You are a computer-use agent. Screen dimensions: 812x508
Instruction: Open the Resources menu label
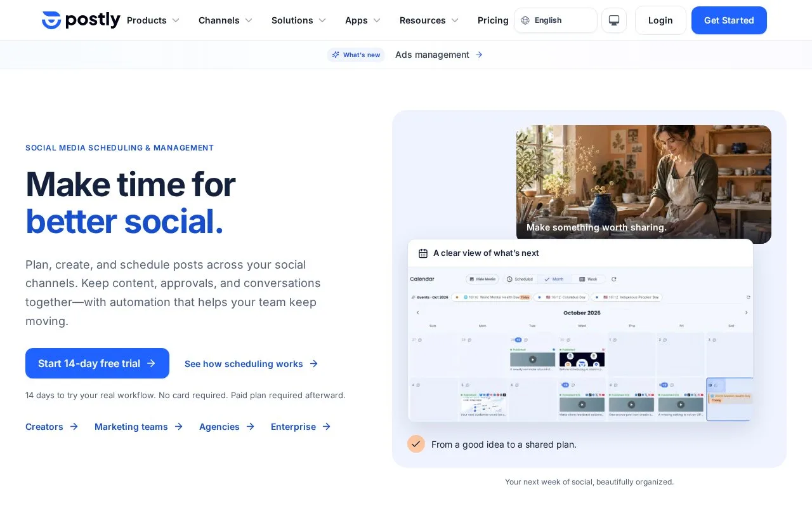tap(422, 20)
